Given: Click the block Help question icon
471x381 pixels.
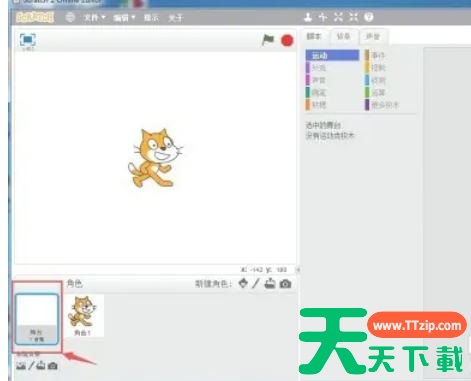Looking at the screenshot, I should (369, 17).
